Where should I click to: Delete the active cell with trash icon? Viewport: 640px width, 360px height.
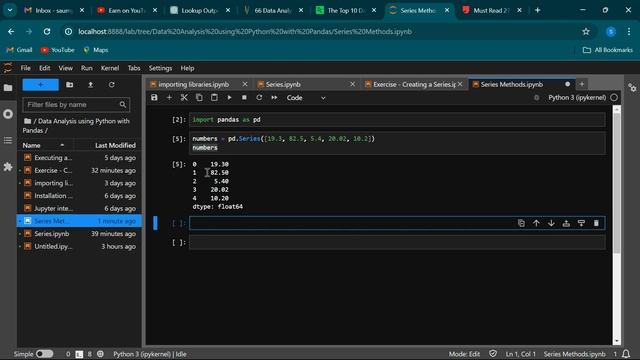pyautogui.click(x=596, y=223)
